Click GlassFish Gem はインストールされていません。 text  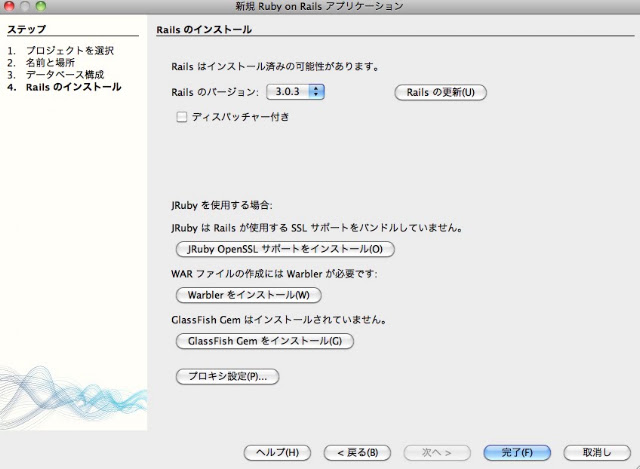pos(279,320)
